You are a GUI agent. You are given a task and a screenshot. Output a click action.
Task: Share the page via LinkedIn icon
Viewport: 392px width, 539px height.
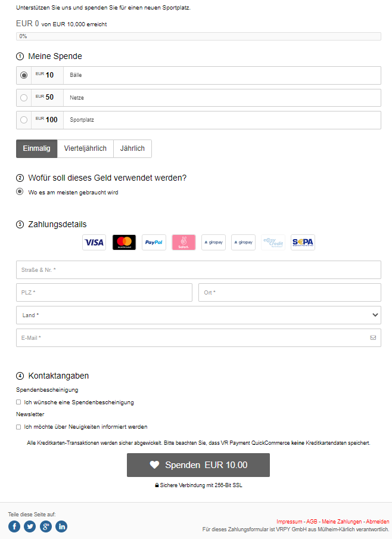pyautogui.click(x=61, y=526)
